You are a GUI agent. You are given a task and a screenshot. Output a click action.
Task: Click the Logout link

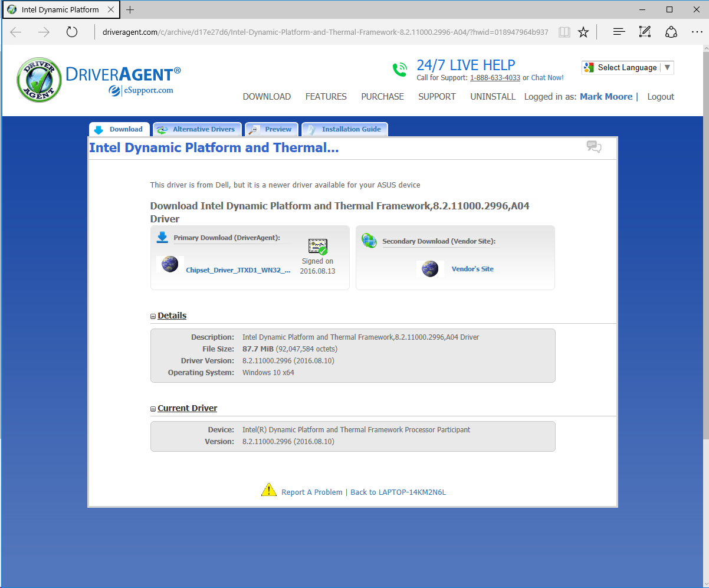pos(661,97)
